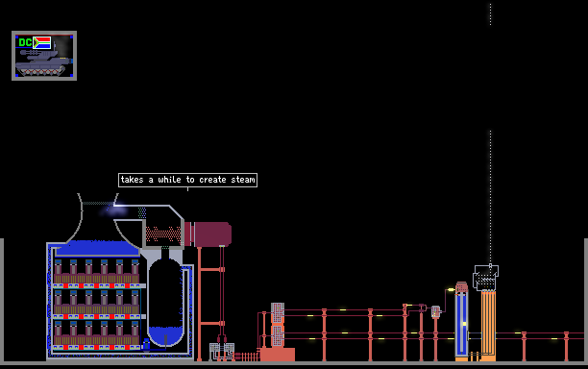Viewport: 588px width, 369px height.
Task: Click the red dotted turbine chamber
Action: [163, 234]
